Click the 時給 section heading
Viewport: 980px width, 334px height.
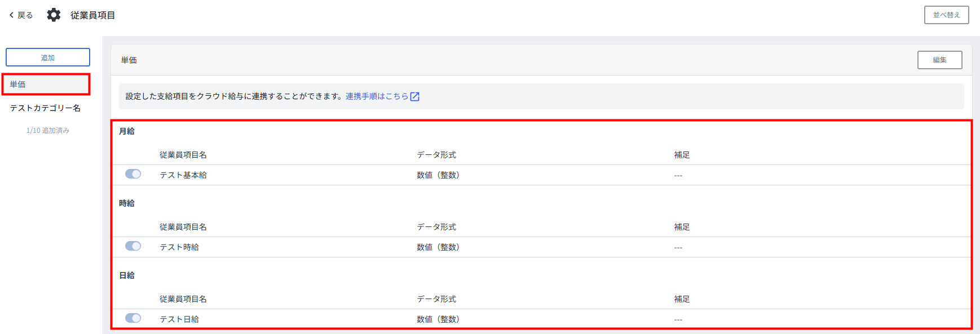point(127,203)
